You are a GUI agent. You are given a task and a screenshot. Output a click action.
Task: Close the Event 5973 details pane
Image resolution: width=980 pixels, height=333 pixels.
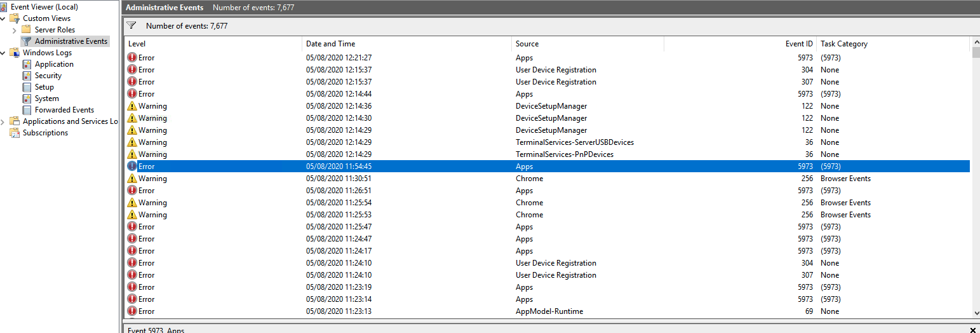click(x=973, y=330)
